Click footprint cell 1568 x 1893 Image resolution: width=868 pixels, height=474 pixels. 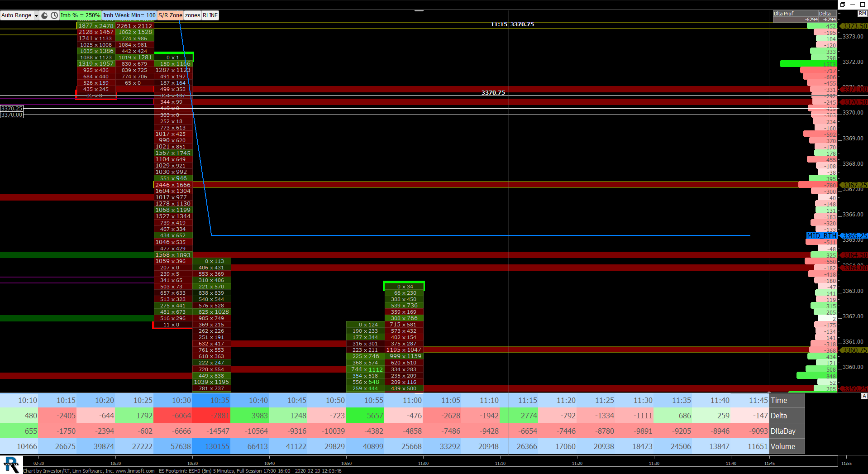click(173, 255)
